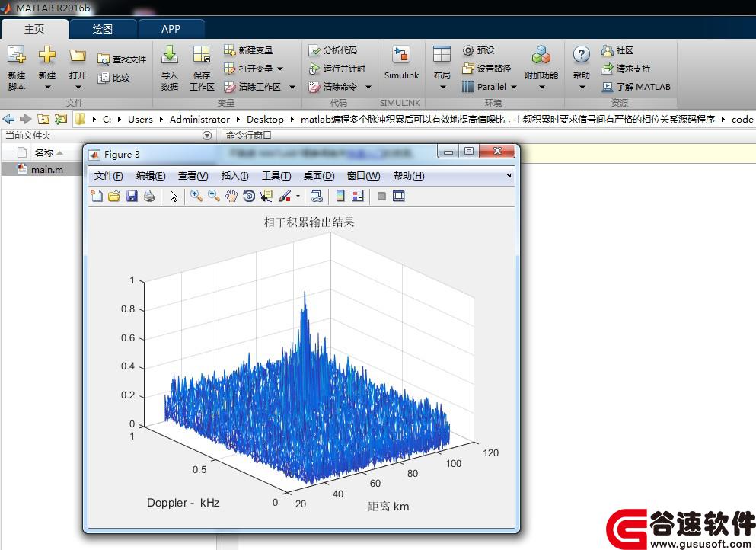Open 设置路径 set path dialog
756x550 pixels.
[x=486, y=69]
